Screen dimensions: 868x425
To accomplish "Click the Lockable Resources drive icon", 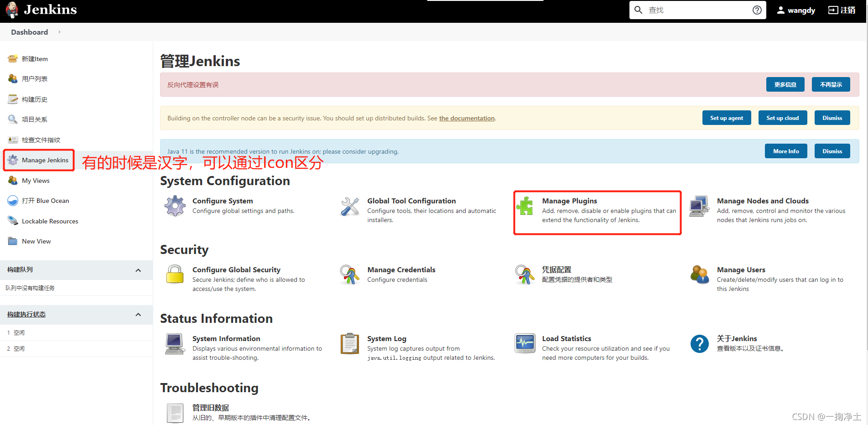I will point(13,221).
